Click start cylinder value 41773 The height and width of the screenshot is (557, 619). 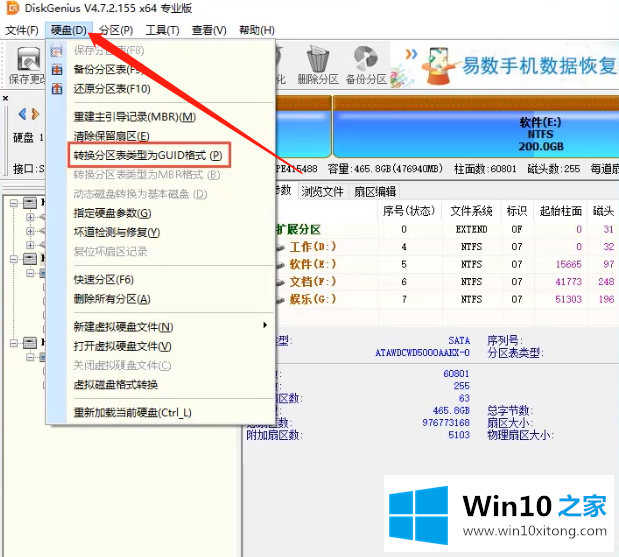click(x=568, y=281)
